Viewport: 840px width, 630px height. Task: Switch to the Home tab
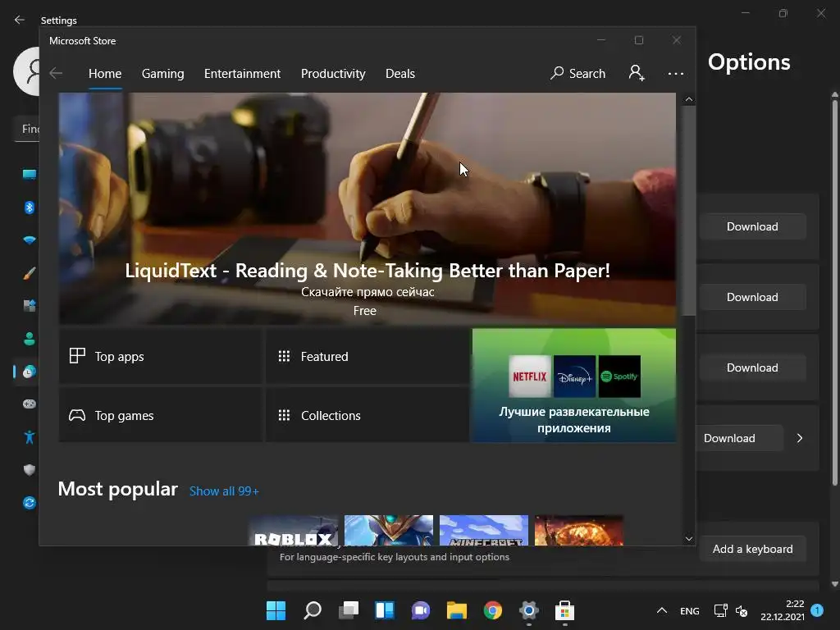click(x=105, y=73)
